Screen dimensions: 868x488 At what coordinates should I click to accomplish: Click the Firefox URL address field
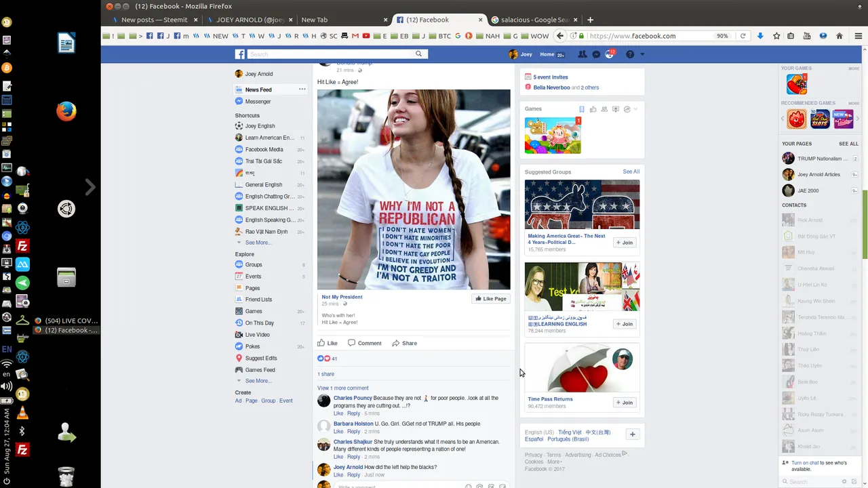click(x=651, y=36)
